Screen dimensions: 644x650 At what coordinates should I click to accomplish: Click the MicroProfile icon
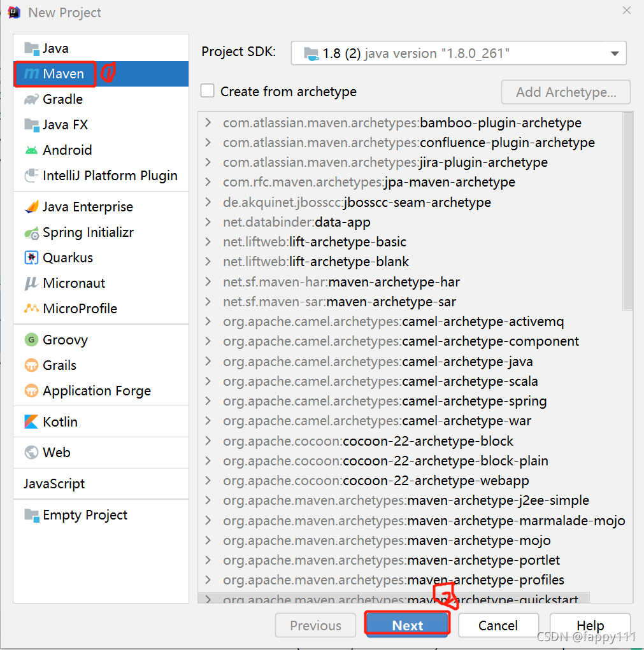pos(31,308)
